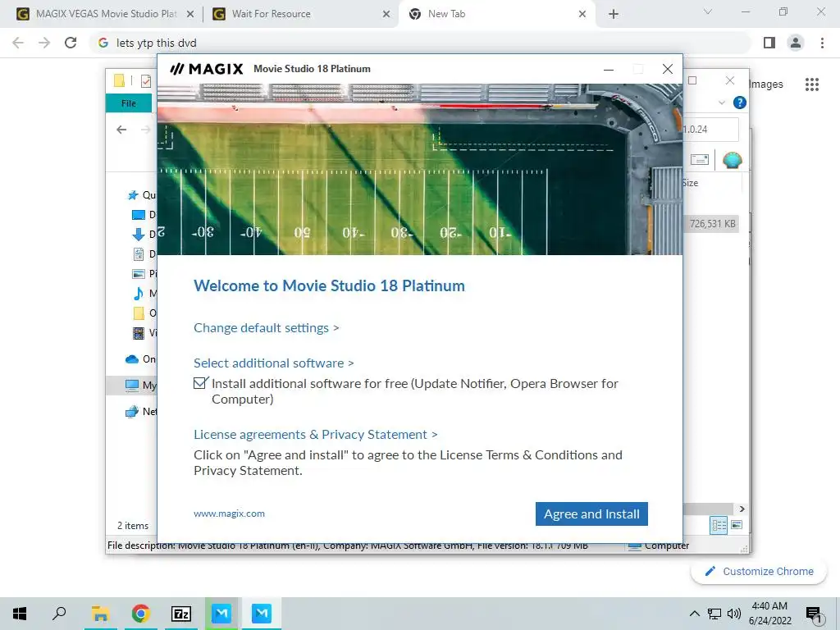This screenshot has width=840, height=630.
Task: Click Explorer properties quick-access checkmark icon
Action: point(146,81)
